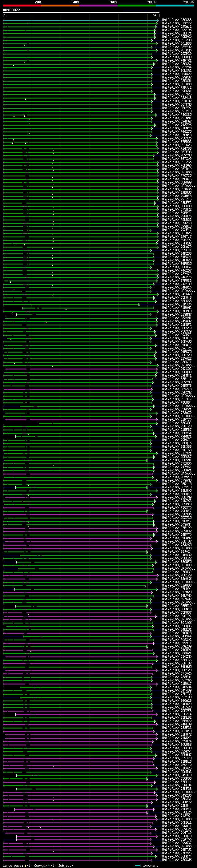The width and height of the screenshot is (197, 868).
Task: Click the cyan 100char scale legend bar
Action: [x=138, y=866]
